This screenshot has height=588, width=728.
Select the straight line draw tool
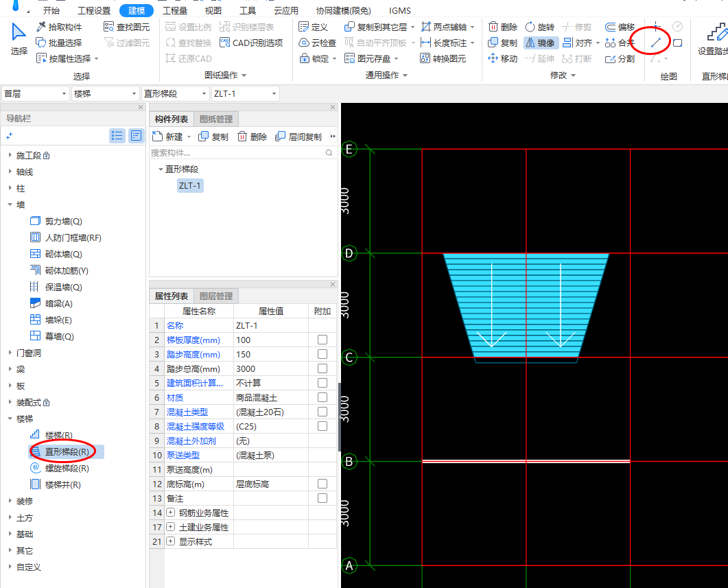[655, 43]
